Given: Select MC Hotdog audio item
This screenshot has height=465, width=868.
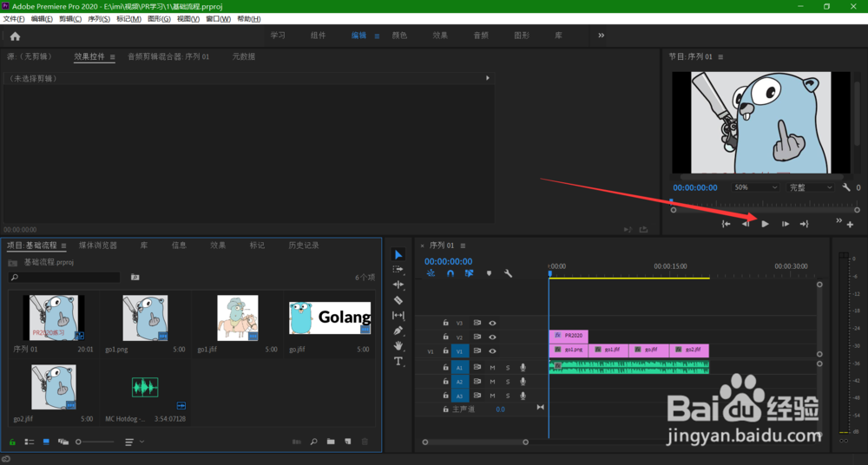Looking at the screenshot, I should tap(145, 388).
